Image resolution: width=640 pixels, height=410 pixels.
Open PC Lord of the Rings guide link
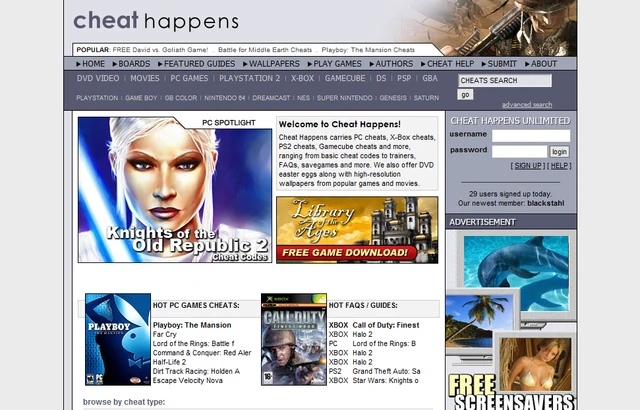pos(384,344)
